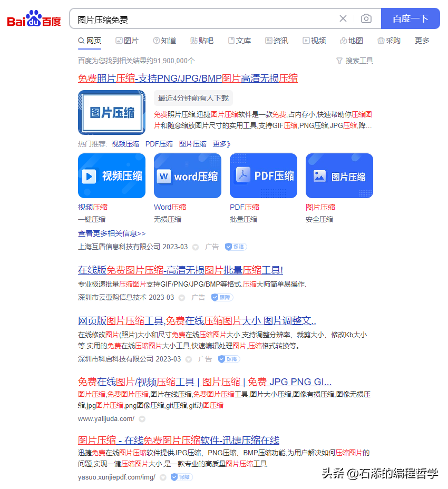Click the 图片压缩 blue card icon
The height and width of the screenshot is (489, 448).
click(339, 175)
